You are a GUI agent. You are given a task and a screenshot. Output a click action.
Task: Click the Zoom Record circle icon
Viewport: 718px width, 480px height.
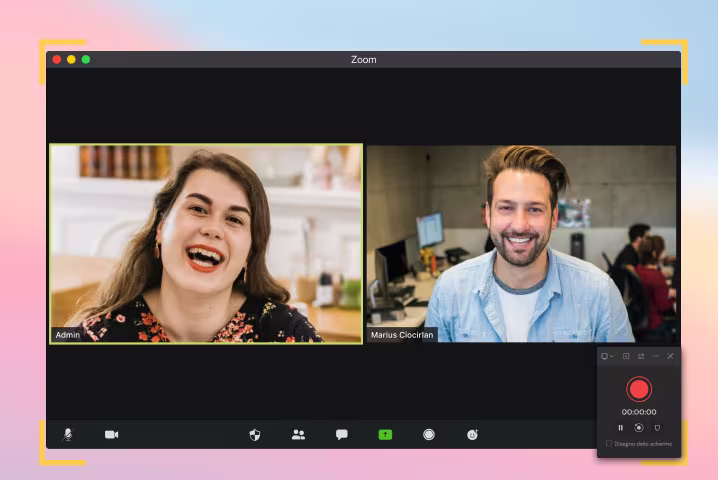pyautogui.click(x=429, y=434)
